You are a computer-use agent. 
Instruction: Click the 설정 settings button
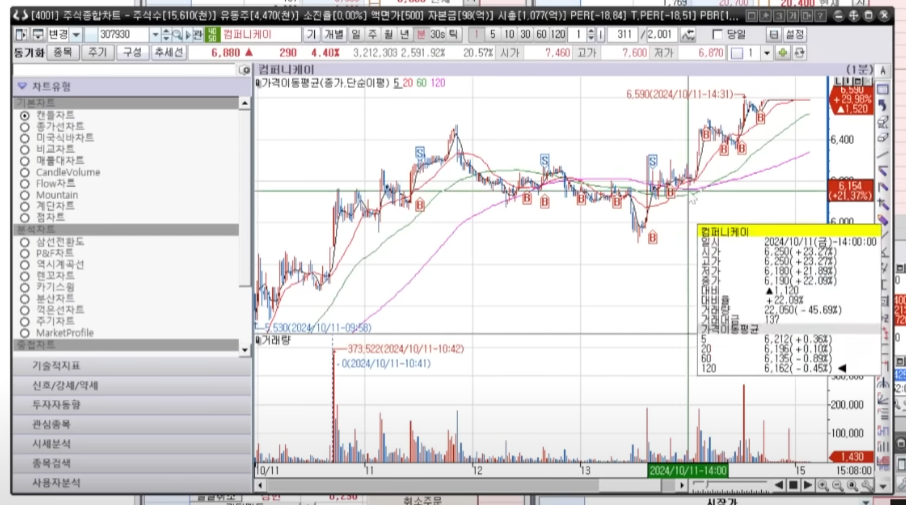tap(794, 35)
